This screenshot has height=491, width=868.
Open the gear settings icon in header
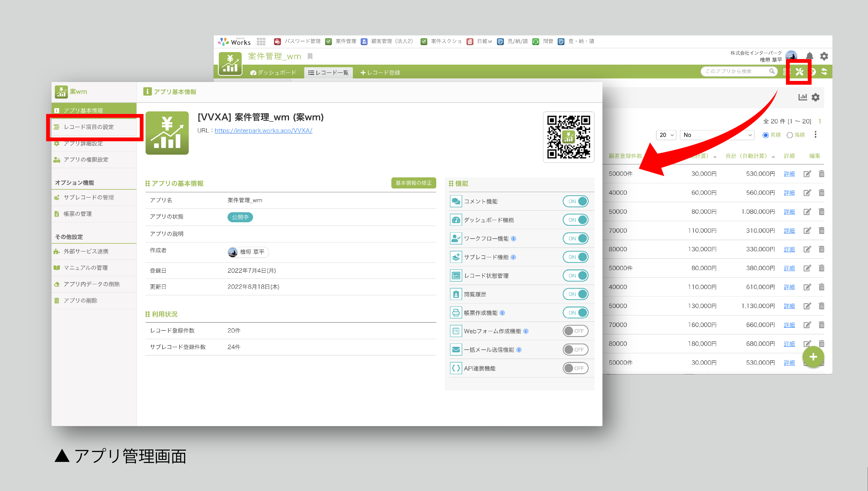824,56
